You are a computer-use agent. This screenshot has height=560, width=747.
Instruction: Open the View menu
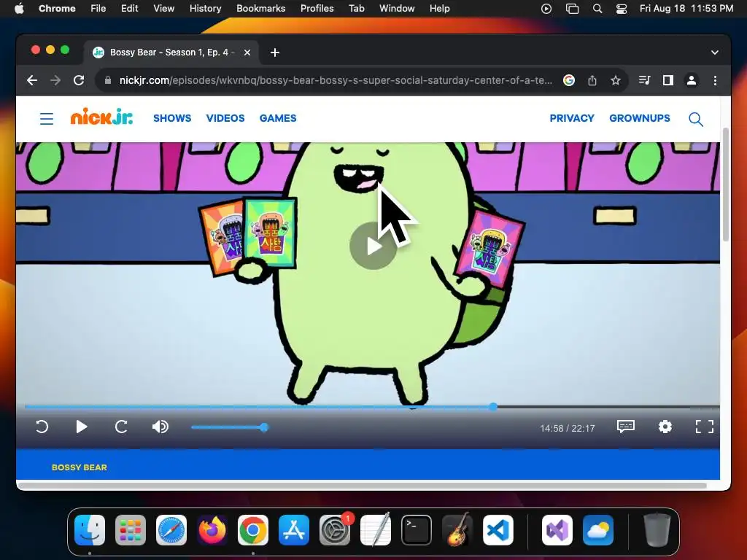(163, 9)
